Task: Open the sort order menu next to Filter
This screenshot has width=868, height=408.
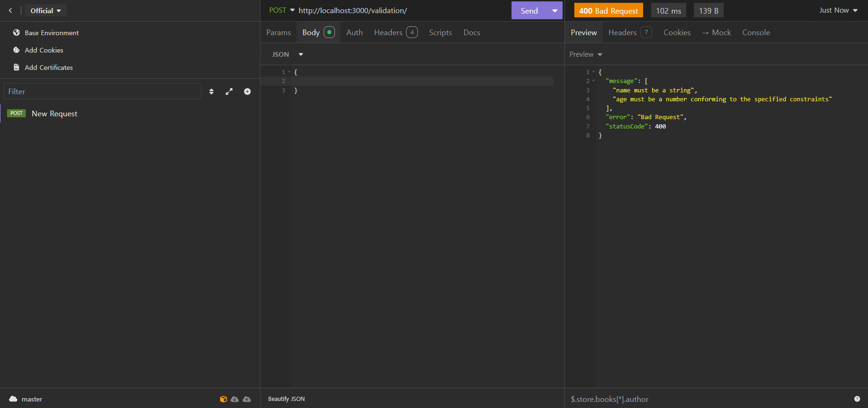Action: 211,91
